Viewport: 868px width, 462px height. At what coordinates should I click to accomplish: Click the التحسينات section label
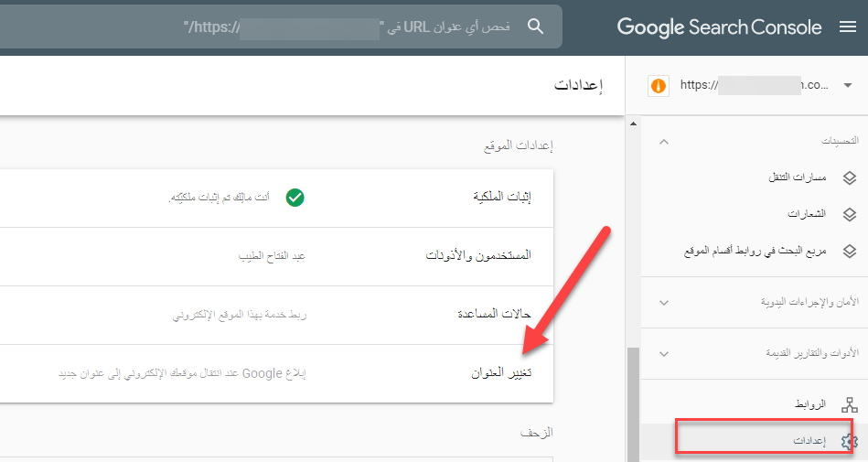click(840, 141)
